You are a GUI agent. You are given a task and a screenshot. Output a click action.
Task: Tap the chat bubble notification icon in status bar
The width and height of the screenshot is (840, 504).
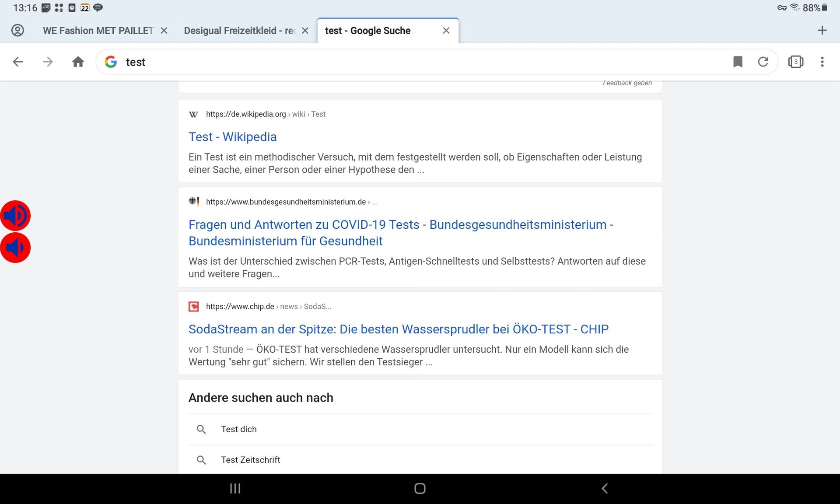[98, 7]
